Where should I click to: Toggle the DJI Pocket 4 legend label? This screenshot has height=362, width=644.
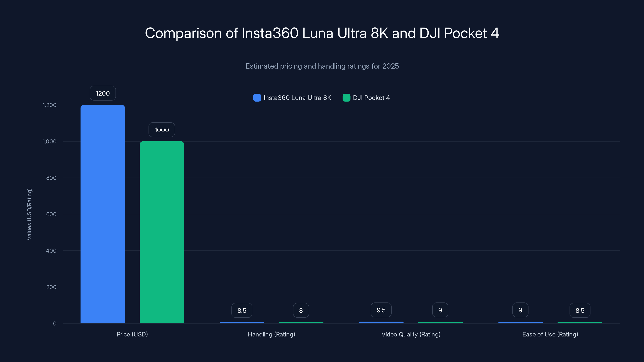coord(371,98)
